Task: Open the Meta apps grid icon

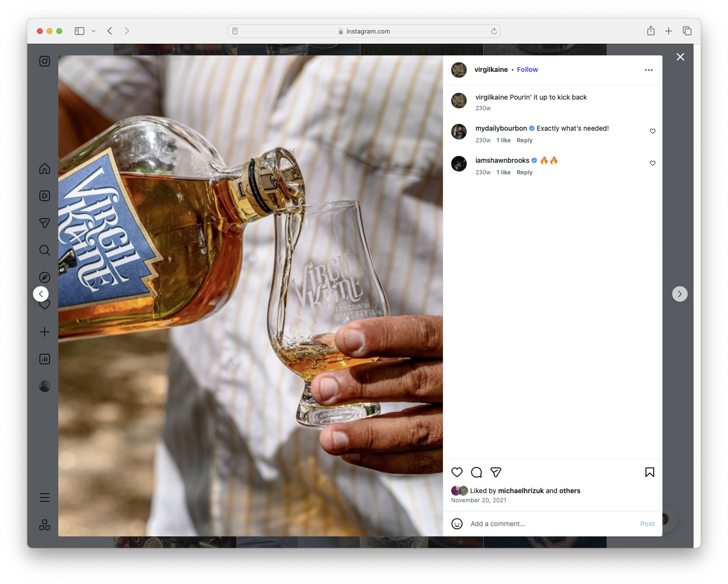Action: [45, 525]
